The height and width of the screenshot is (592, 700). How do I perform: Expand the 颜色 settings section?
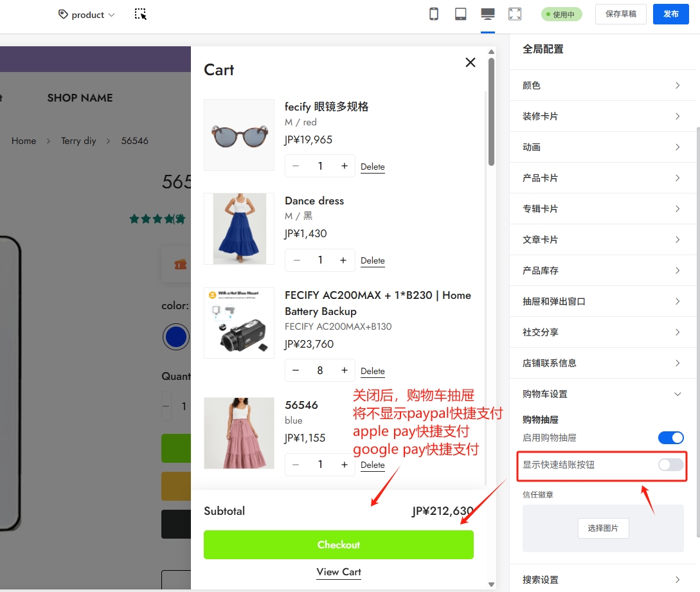click(602, 85)
